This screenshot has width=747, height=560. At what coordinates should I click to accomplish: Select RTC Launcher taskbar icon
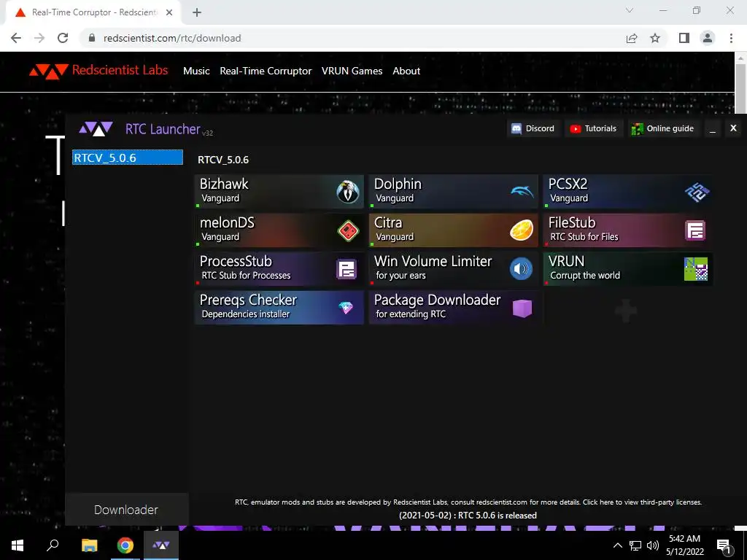pos(161,545)
